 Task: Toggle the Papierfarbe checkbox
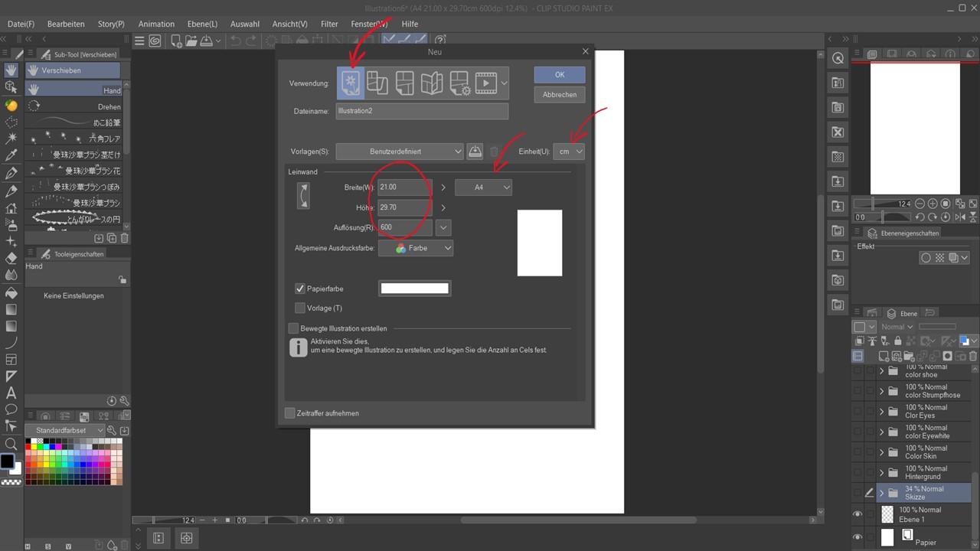[x=300, y=289]
